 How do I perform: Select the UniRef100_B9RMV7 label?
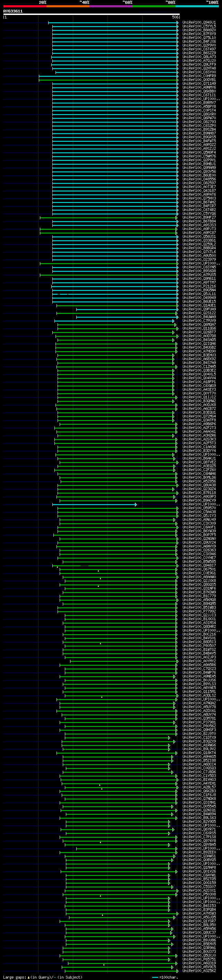199,103
